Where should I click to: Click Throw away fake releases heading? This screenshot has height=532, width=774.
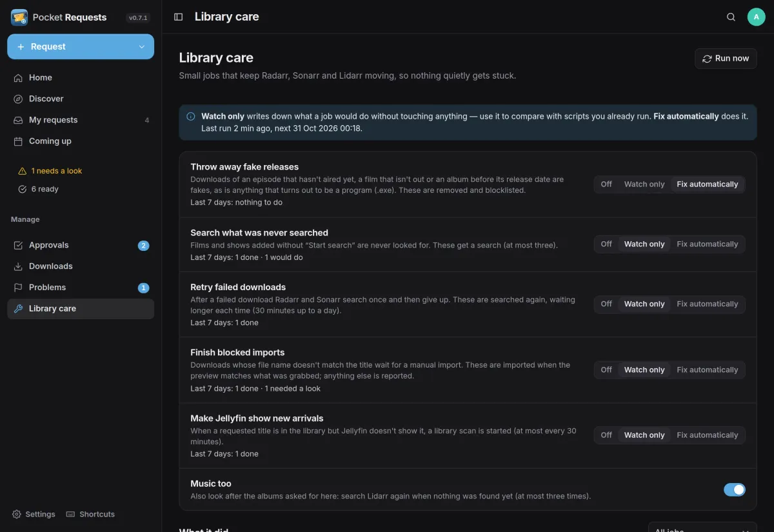tap(244, 167)
